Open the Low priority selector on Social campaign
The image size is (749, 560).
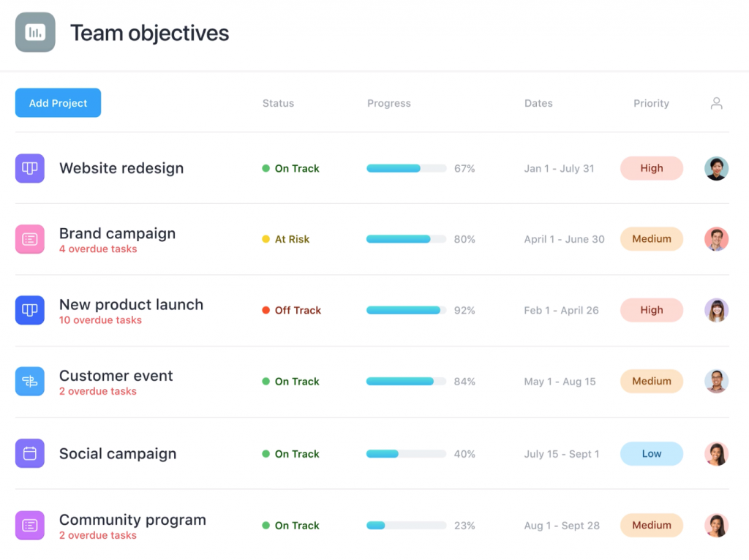click(x=651, y=453)
